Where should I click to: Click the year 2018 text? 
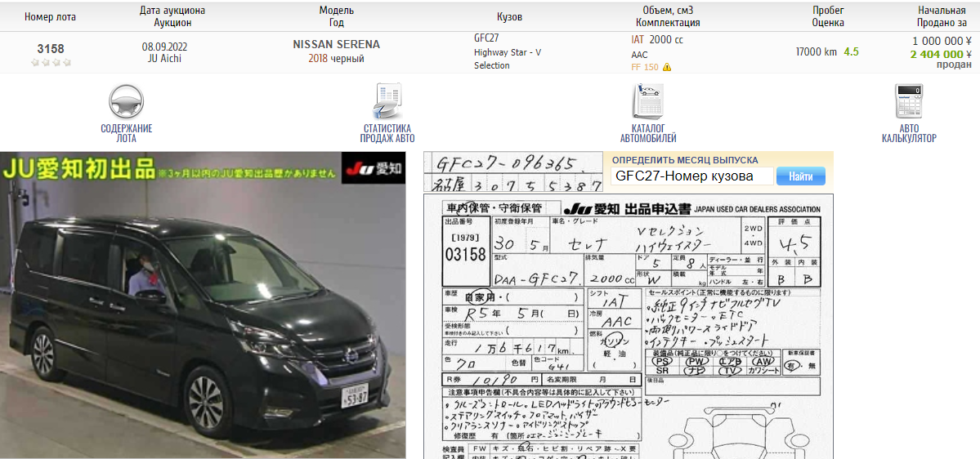click(318, 59)
